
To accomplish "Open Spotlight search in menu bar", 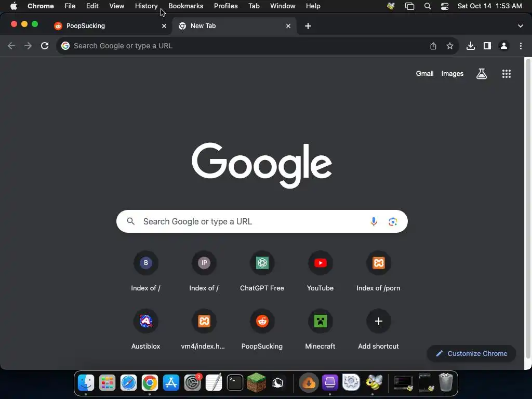I will 428,6.
